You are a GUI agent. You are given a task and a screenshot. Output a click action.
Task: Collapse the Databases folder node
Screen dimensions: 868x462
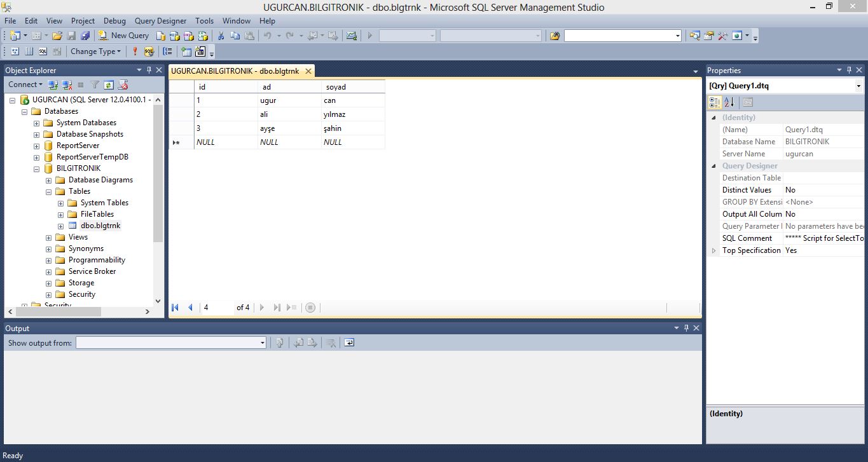pos(25,111)
